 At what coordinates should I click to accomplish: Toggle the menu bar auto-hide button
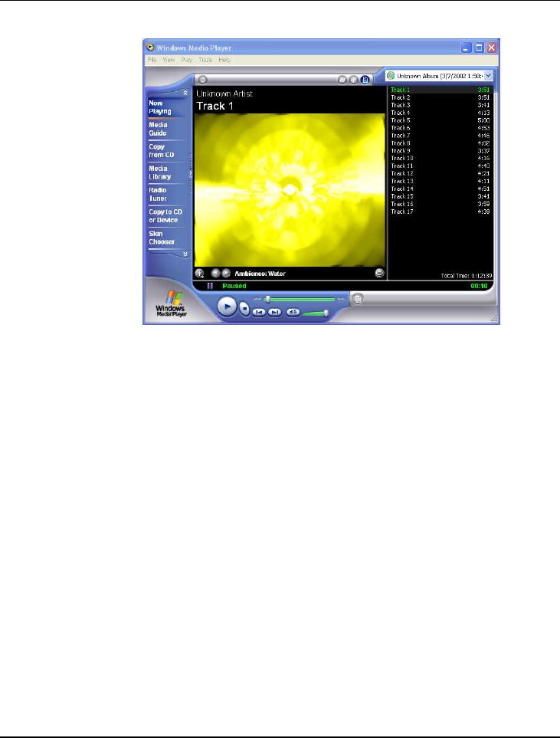(x=202, y=80)
